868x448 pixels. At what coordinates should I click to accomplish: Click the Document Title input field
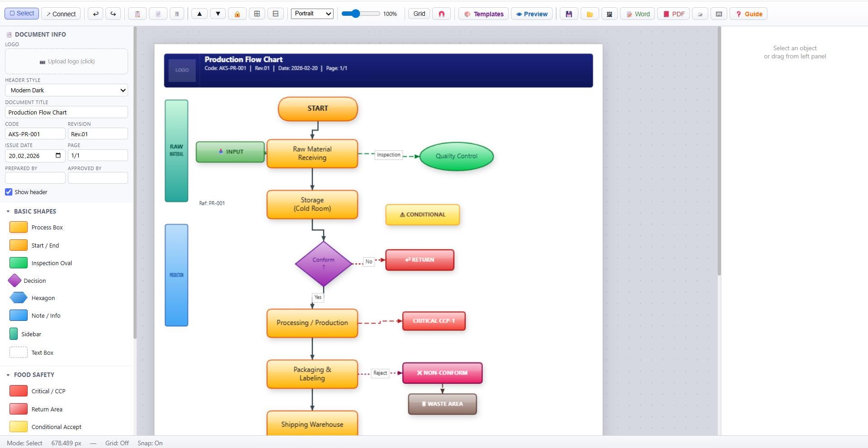(x=67, y=112)
